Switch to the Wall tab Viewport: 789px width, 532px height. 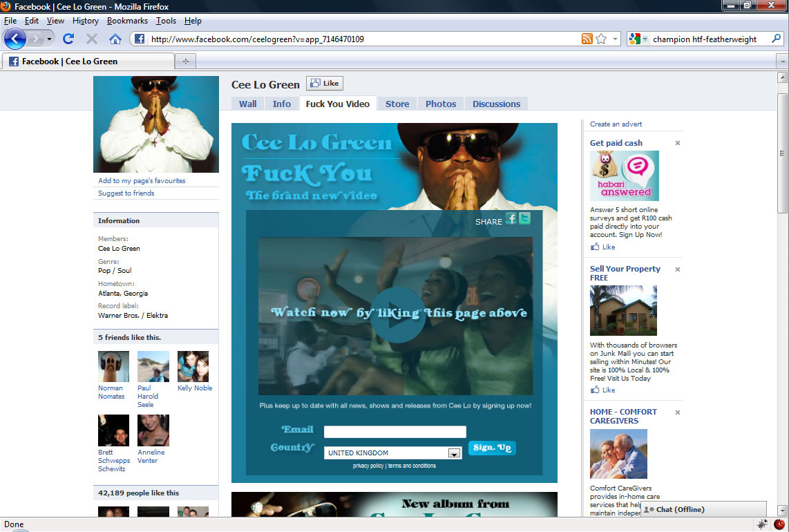coord(247,104)
